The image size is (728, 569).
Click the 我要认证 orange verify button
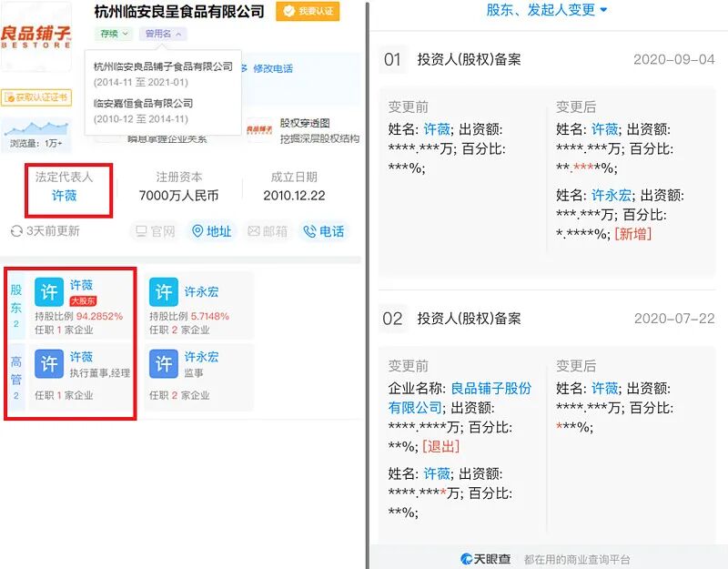point(308,11)
